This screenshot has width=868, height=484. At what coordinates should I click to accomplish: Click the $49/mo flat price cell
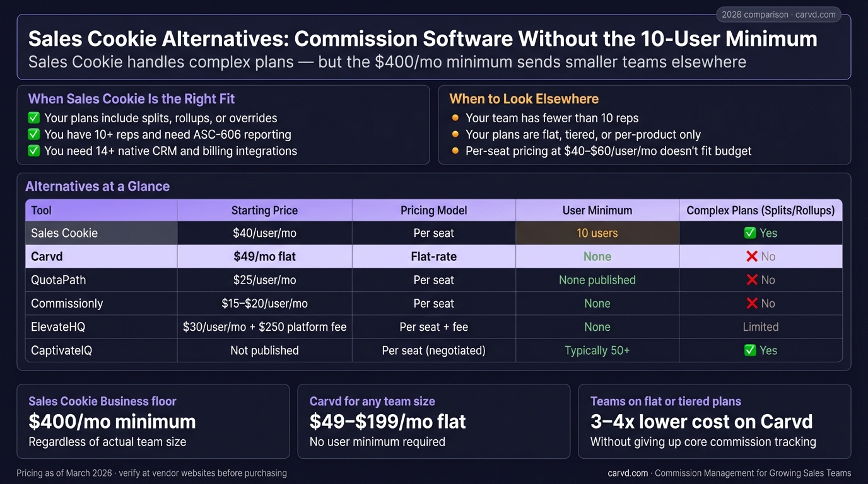[x=264, y=256]
